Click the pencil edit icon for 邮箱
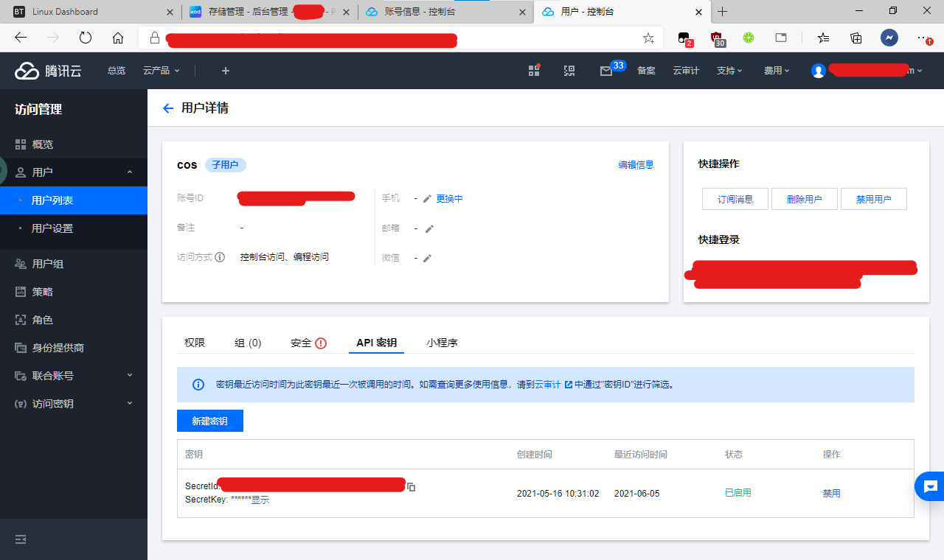The height and width of the screenshot is (560, 944). (x=429, y=228)
